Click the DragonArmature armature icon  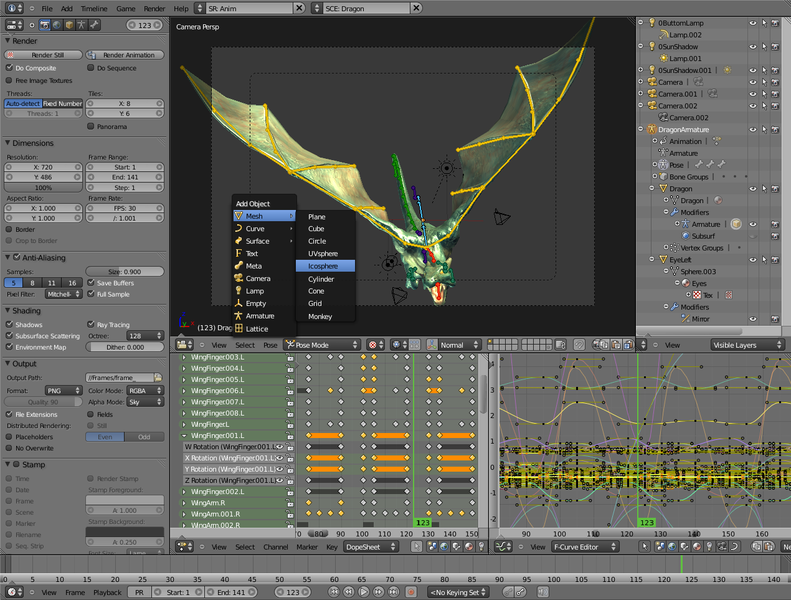(652, 130)
